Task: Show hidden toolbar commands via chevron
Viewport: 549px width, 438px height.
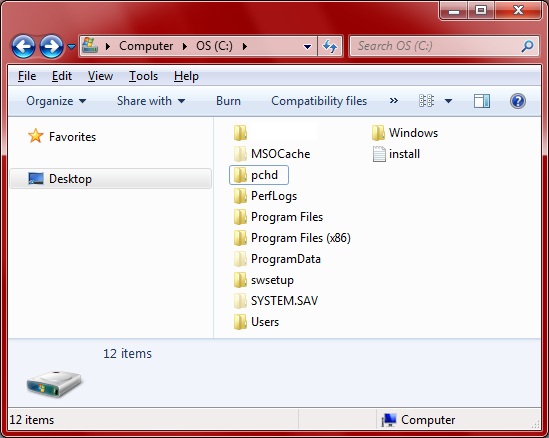Action: coord(394,101)
